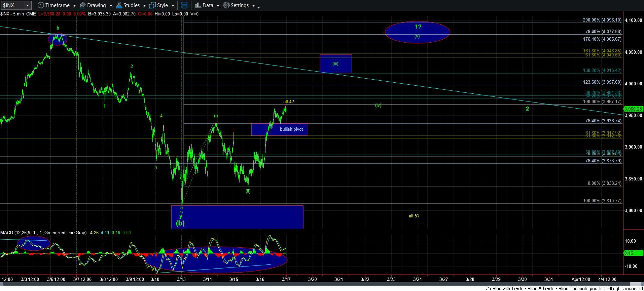Click the Style overlapping squares icon
This screenshot has height=291, width=644.
click(152, 5)
